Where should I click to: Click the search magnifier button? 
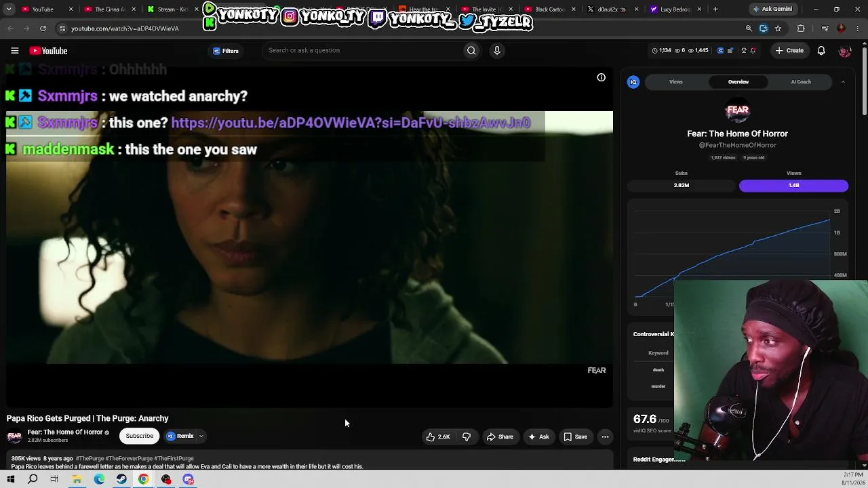(471, 50)
